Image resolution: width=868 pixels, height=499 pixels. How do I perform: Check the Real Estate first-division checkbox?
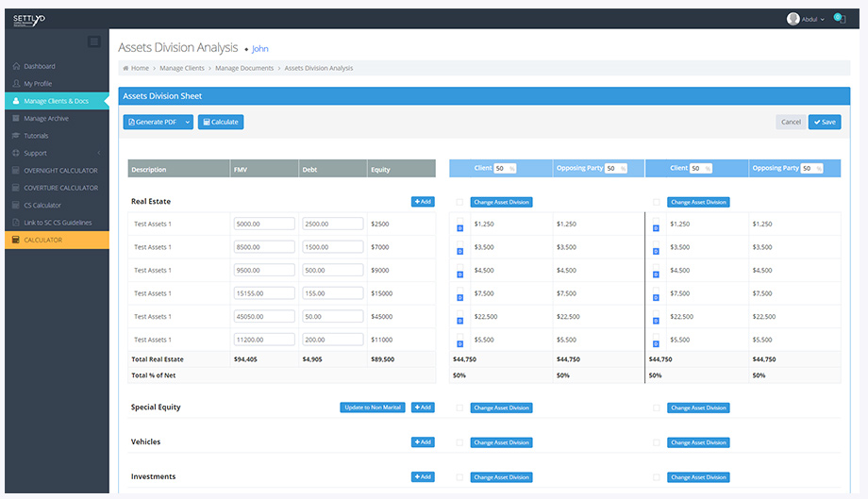459,202
